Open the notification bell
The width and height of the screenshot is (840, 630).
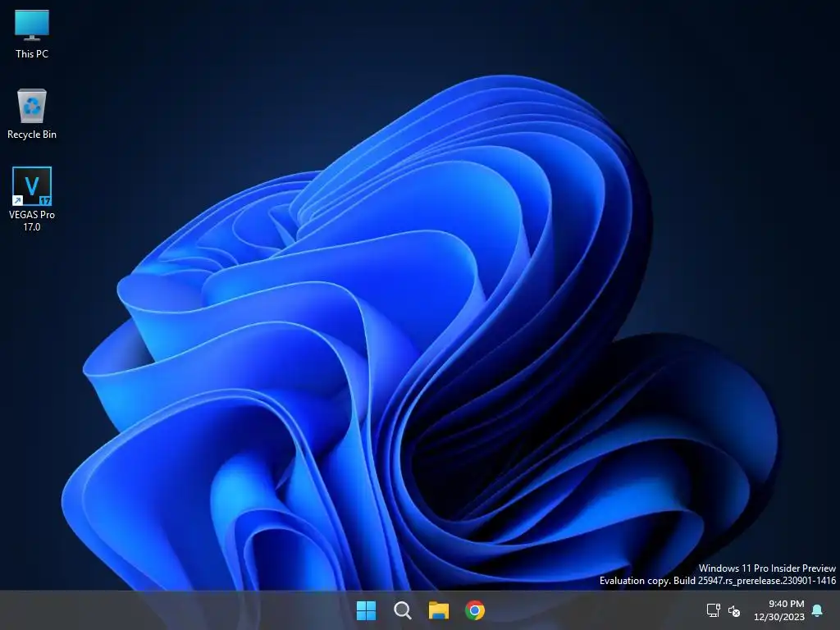coord(817,610)
